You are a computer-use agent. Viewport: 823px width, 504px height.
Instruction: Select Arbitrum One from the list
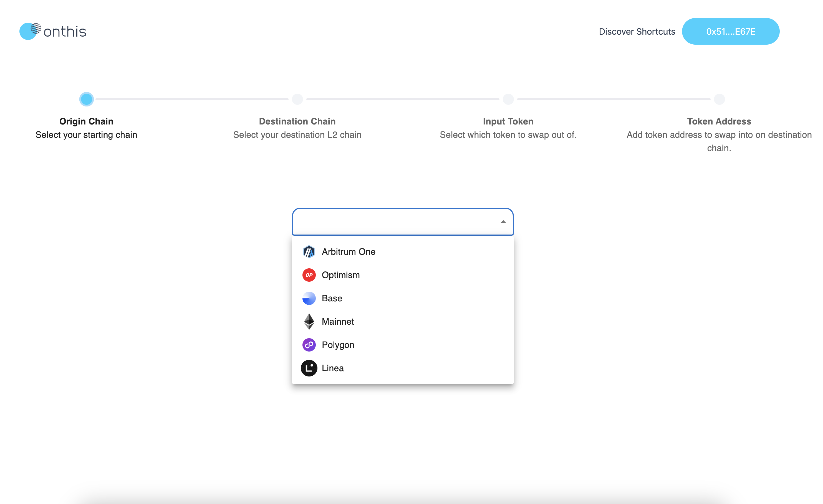click(348, 252)
